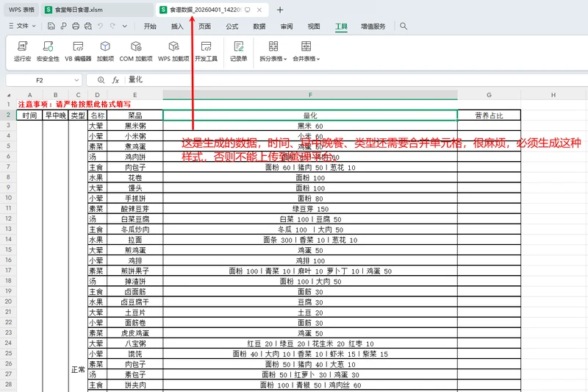Image resolution: width=588 pixels, height=392 pixels.
Task: Select the 煎饼果子 dish cell
Action: (x=135, y=271)
